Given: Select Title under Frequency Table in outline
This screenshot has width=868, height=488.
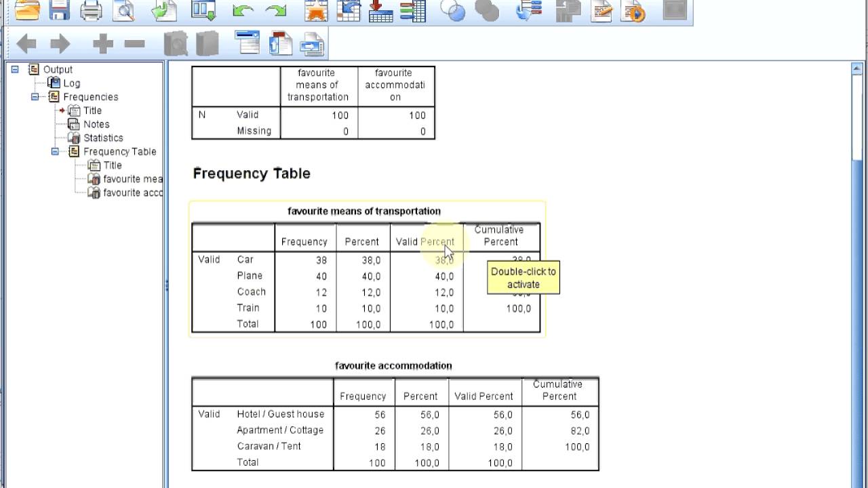Looking at the screenshot, I should [x=113, y=165].
